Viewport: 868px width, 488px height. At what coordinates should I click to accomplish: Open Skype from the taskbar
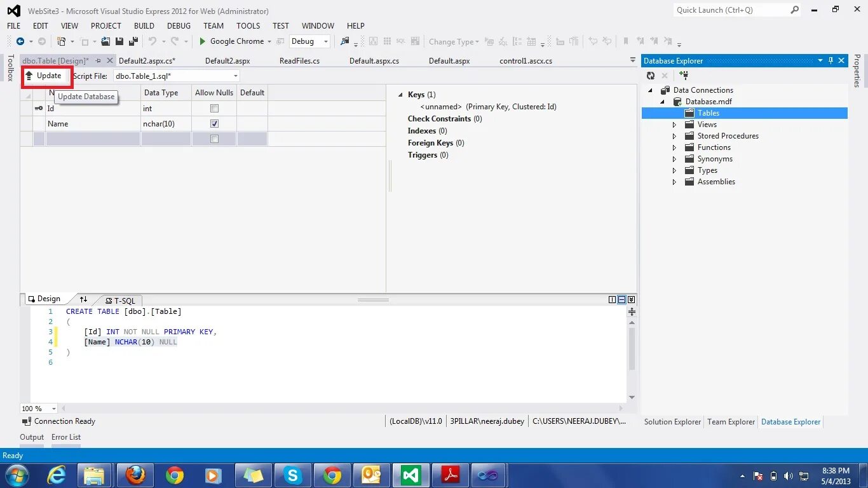point(292,475)
